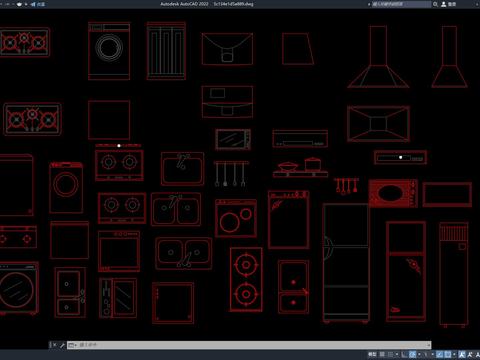This screenshot has height=360, width=480.
Task: Click the title bar search text box
Action: coord(401,4)
